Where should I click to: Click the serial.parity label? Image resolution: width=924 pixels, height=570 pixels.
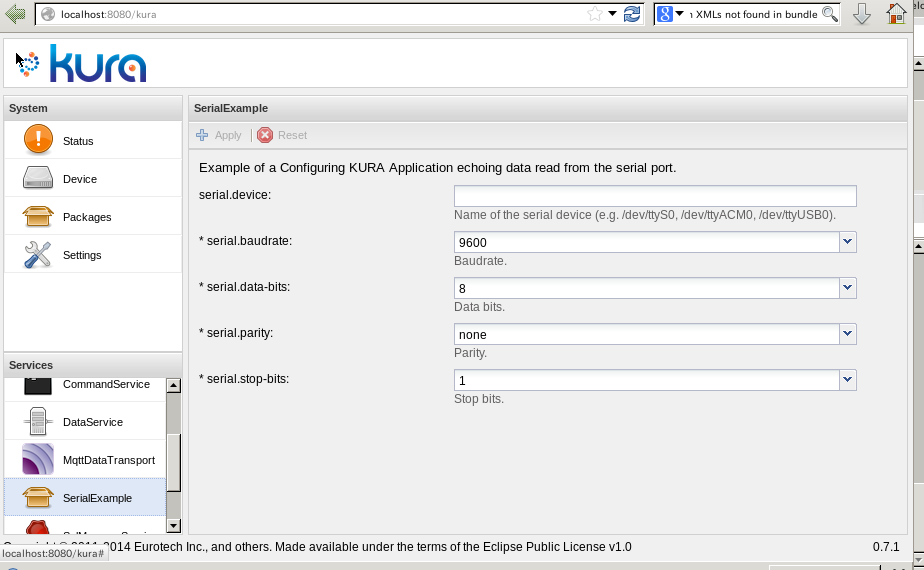coord(236,333)
